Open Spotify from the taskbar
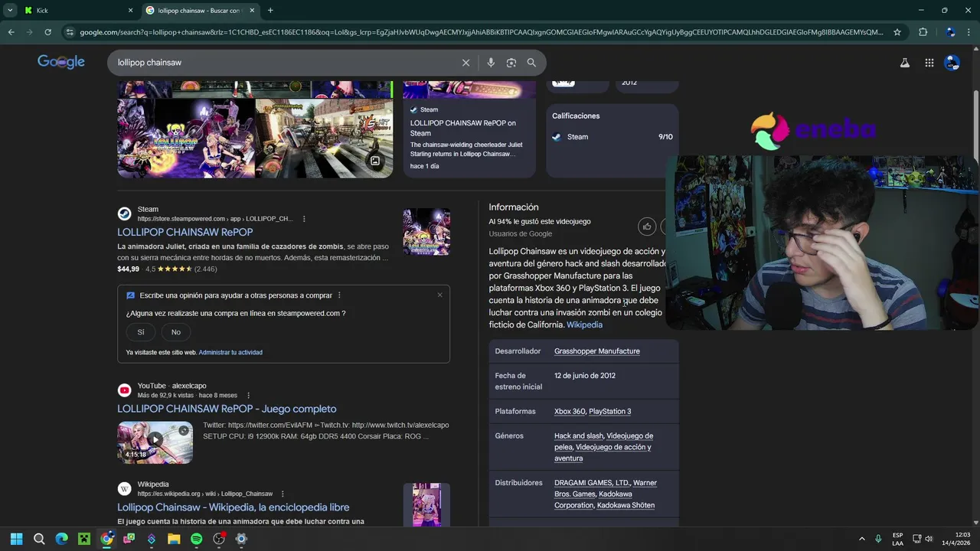This screenshot has width=980, height=551. click(196, 539)
